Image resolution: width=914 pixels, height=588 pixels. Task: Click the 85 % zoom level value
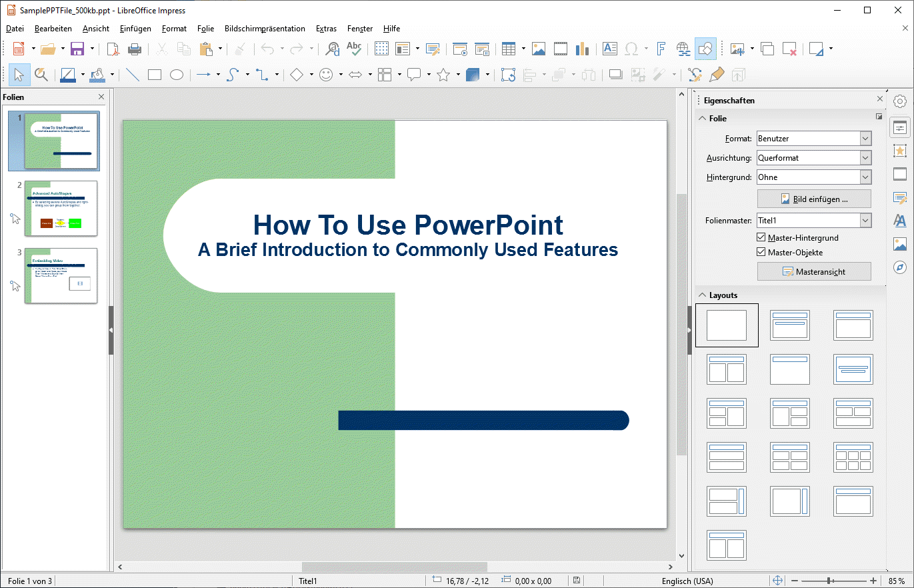(x=897, y=581)
